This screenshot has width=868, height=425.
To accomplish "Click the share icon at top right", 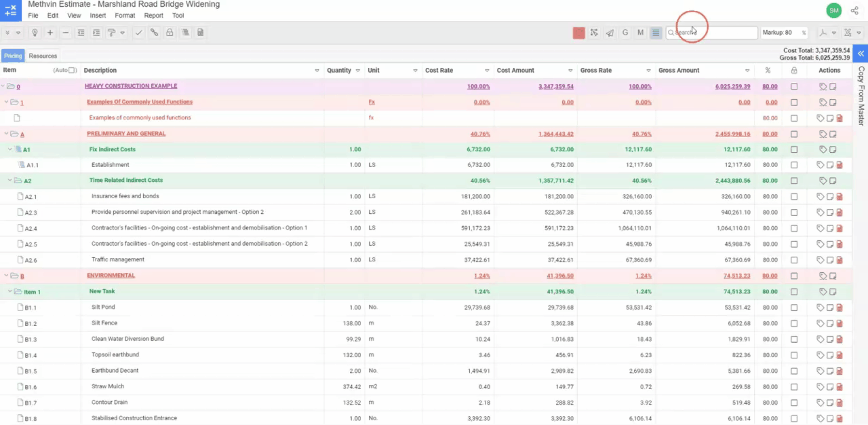I will coord(854,11).
